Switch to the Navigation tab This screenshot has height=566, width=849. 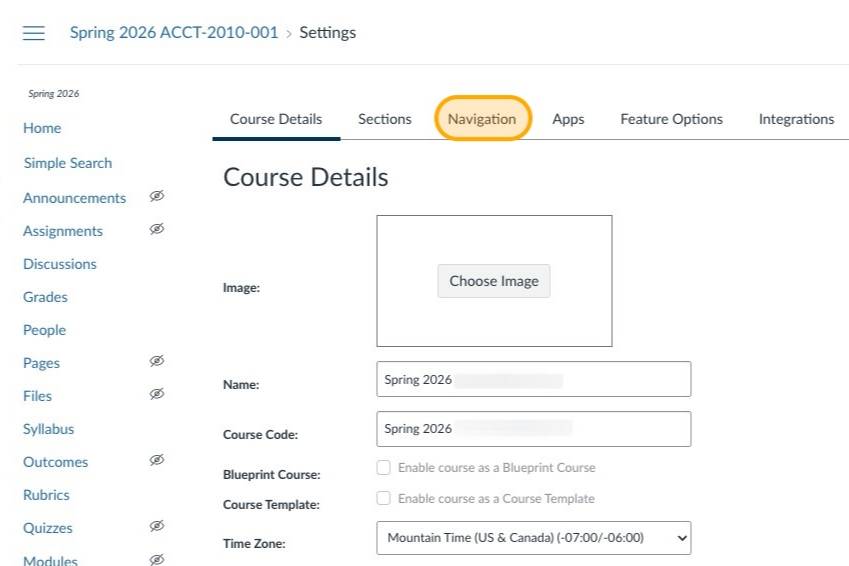[x=482, y=119]
